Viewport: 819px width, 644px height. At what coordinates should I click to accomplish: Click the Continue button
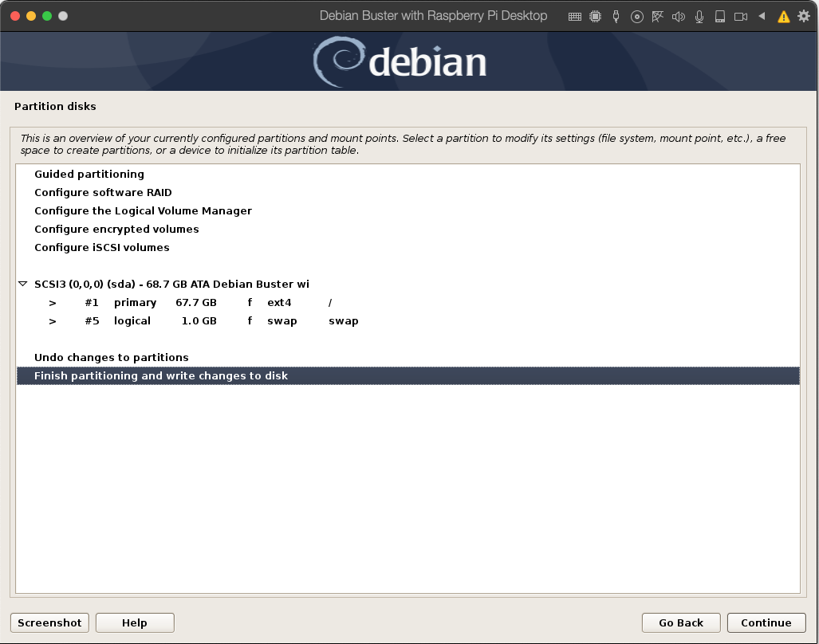766,622
